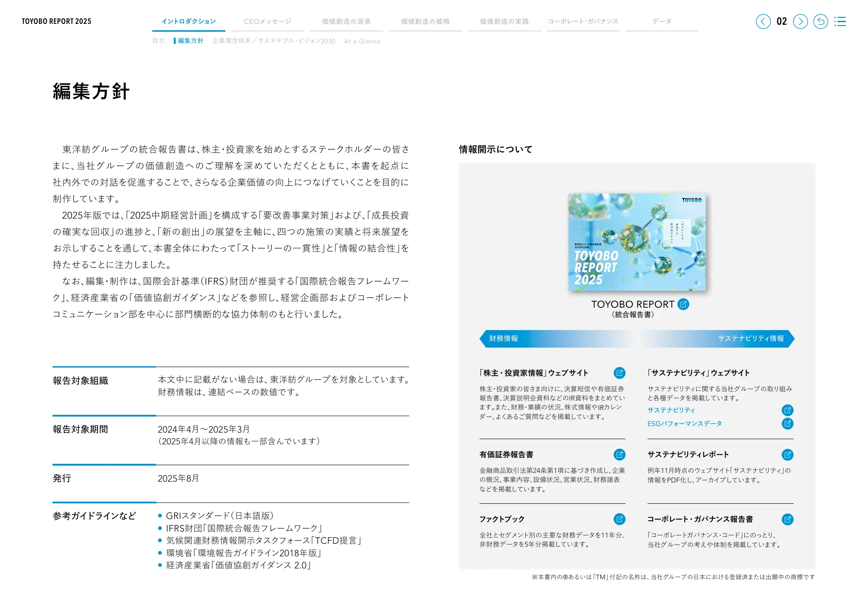This screenshot has height=614, width=868.
Task: Open 企業理念体系／サステナブル・ビジョン2030 from sub-navigation
Action: pos(273,41)
